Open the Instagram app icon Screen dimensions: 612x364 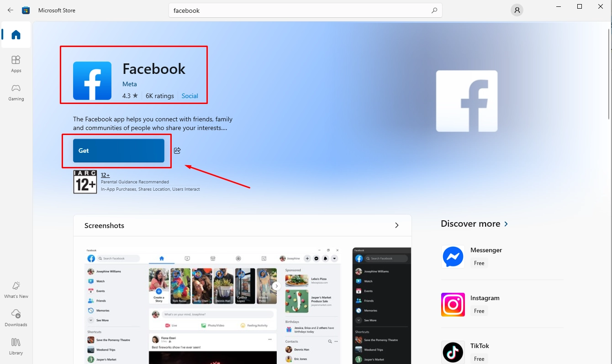tap(453, 305)
